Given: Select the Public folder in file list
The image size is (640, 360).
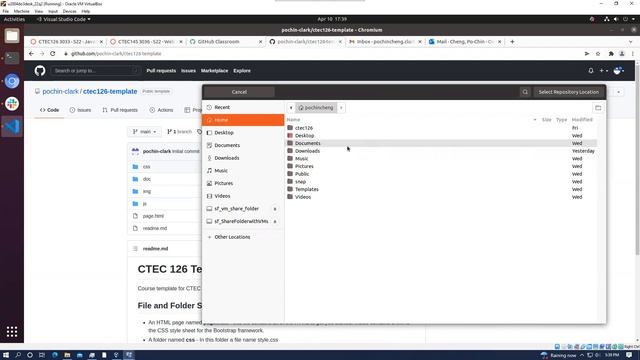Looking at the screenshot, I should click(441, 174).
